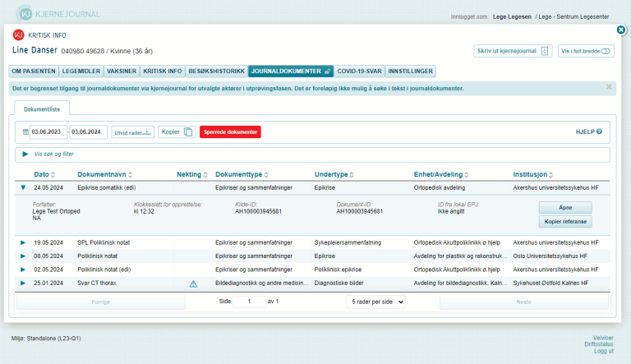Toggle the Vis i full bredde switch
Image resolution: width=631 pixels, height=364 pixels.
tap(606, 51)
